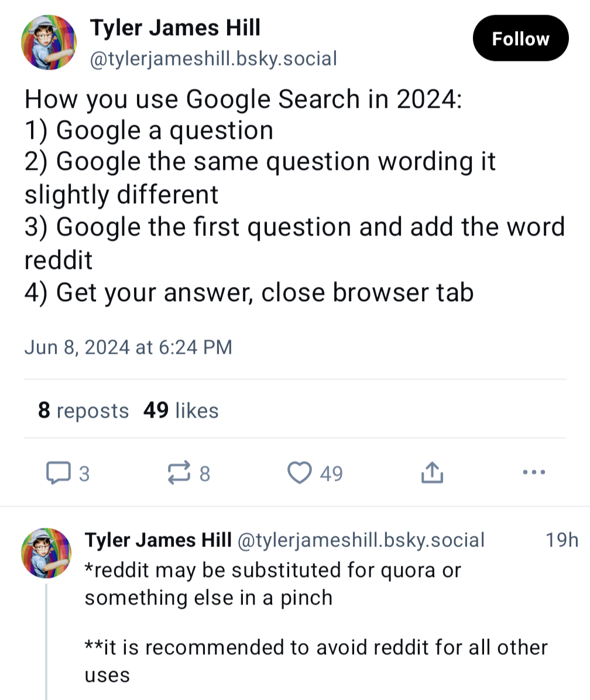Open the reply's "19h" timestamp

[x=561, y=539]
